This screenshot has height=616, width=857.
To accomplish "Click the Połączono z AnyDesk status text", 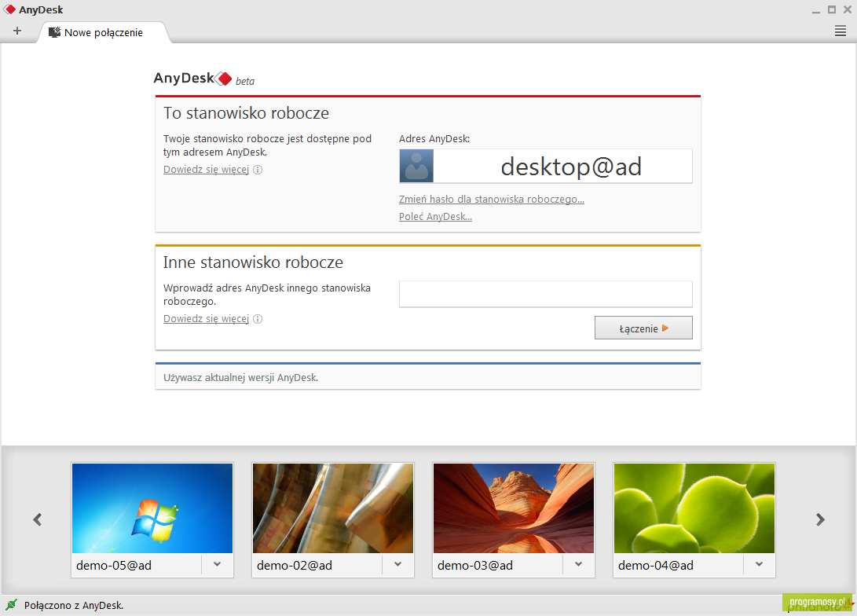I will pos(74,605).
